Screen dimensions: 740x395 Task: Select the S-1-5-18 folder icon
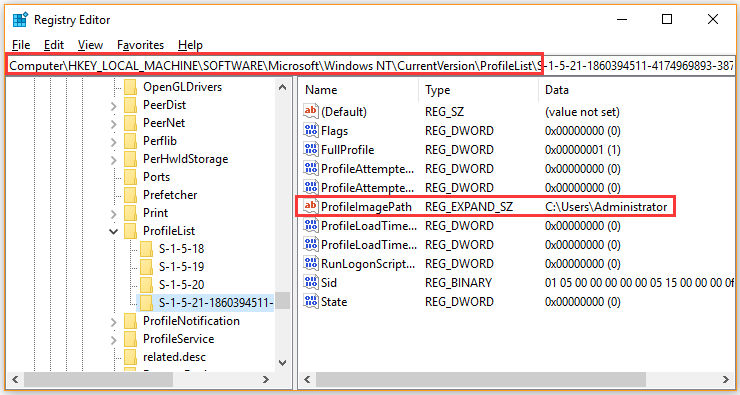(x=146, y=249)
